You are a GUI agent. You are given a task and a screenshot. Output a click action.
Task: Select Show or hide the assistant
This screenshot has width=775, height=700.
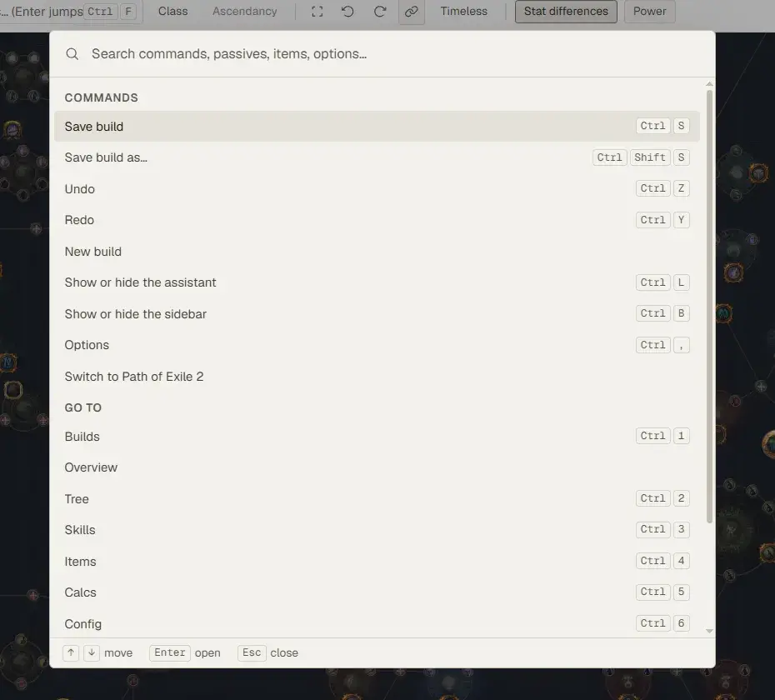point(377,282)
